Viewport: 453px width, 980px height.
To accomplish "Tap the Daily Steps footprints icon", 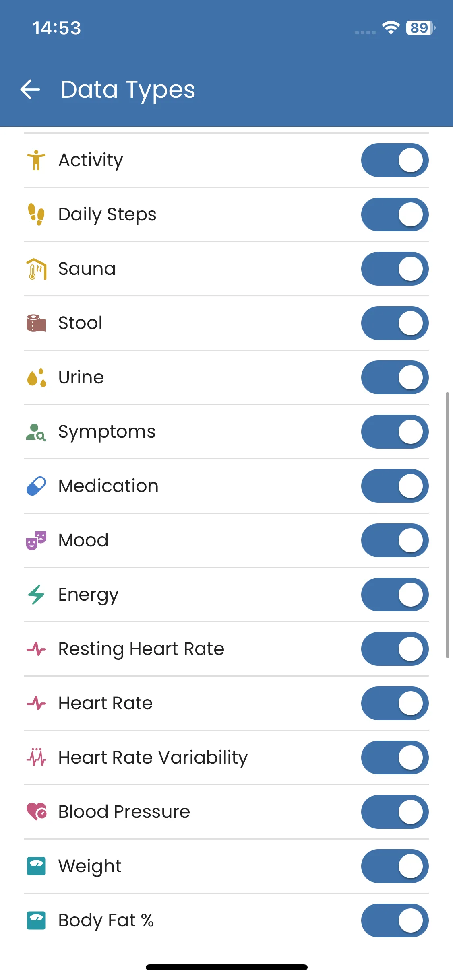I will [36, 214].
